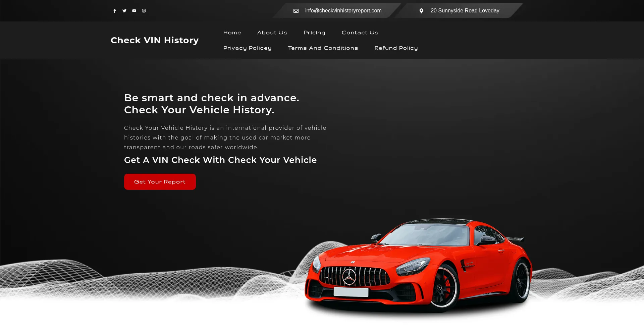Open the Pricing menu item
The image size is (644, 333).
point(314,33)
